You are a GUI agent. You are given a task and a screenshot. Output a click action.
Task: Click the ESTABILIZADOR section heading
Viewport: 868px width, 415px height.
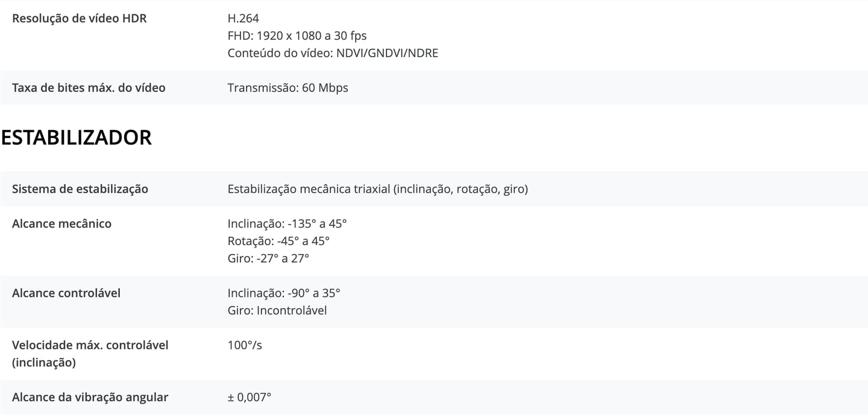(x=76, y=137)
